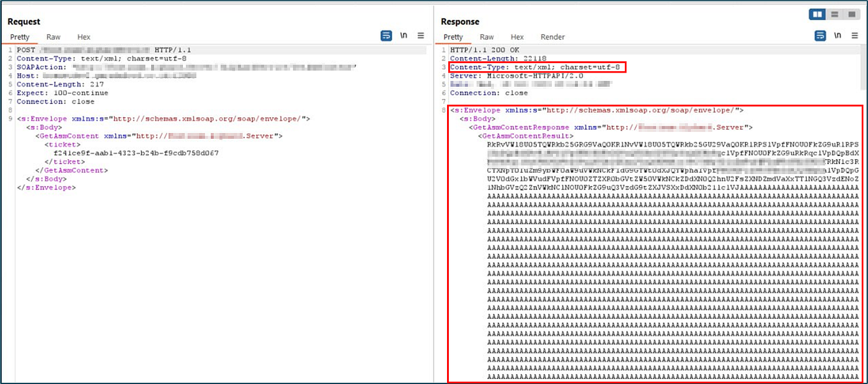
Task: Click closing </GetAsmContent> tag
Action: (71, 170)
